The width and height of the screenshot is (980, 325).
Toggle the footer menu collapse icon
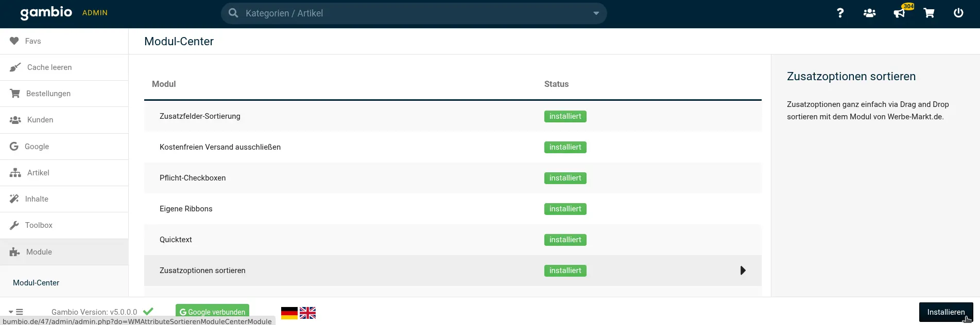(16, 312)
